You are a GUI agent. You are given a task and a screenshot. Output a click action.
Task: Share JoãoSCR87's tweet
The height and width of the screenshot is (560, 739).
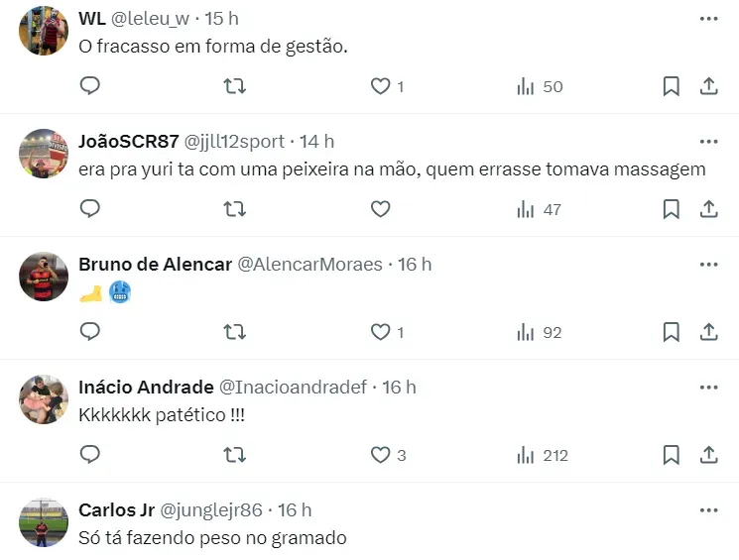709,209
